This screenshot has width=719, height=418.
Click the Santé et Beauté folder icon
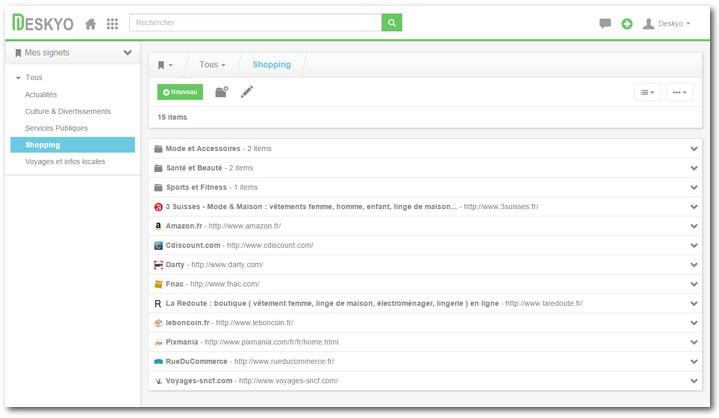(x=158, y=168)
